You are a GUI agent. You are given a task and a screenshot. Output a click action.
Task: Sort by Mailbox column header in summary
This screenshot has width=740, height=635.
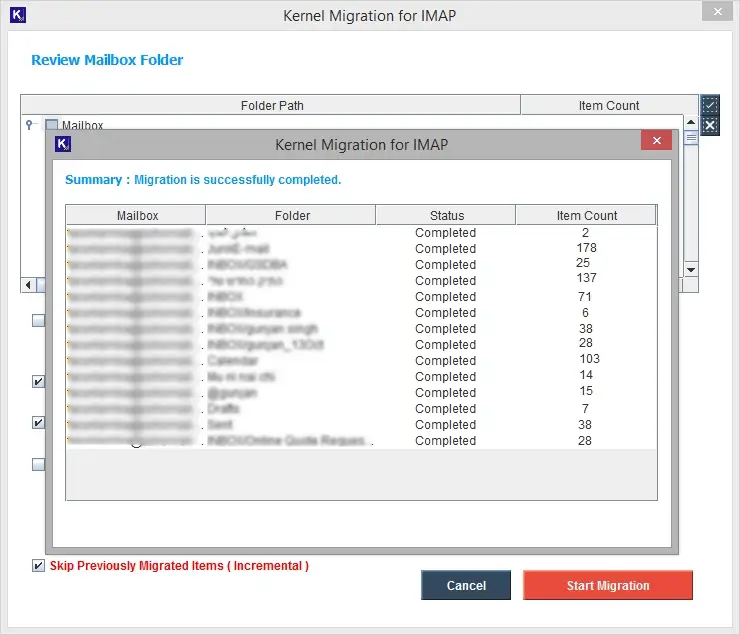click(x=136, y=215)
